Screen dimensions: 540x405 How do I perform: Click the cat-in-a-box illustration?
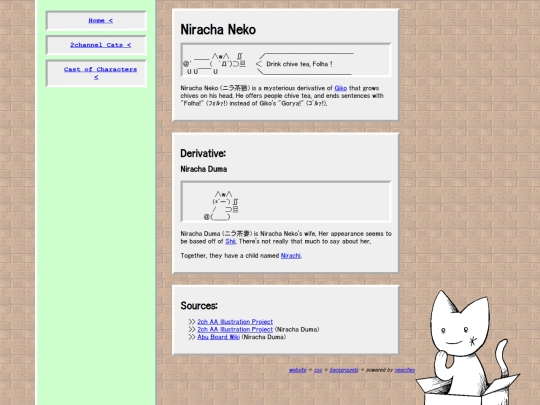click(467, 348)
